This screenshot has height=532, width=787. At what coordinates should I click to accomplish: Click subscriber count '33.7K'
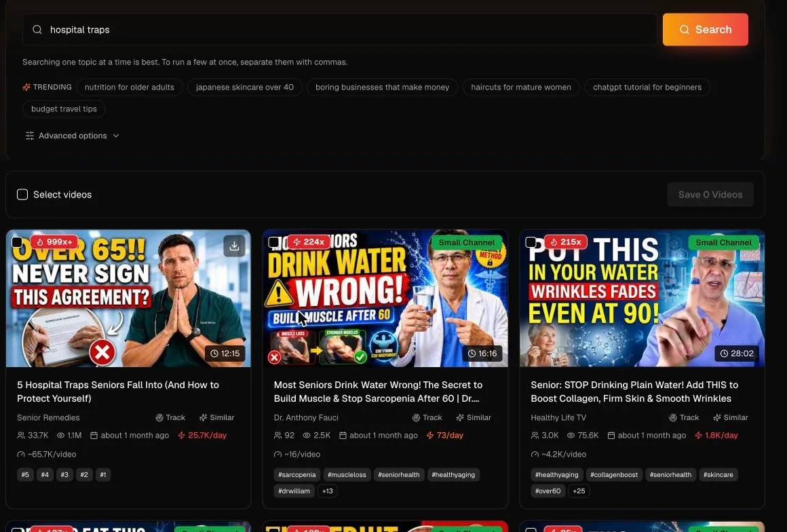(x=33, y=435)
